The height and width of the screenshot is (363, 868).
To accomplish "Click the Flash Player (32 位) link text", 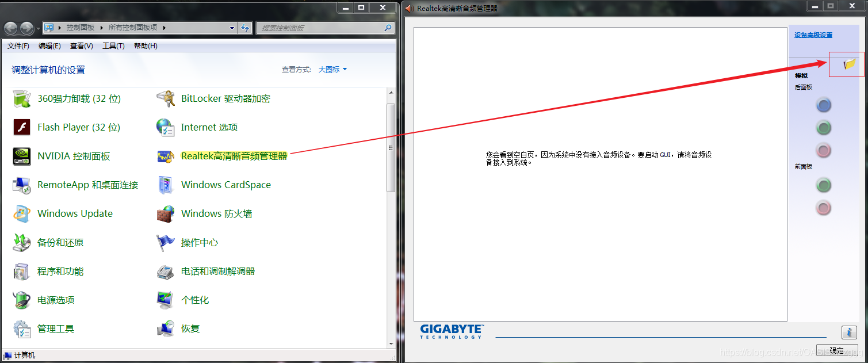I will (x=79, y=127).
